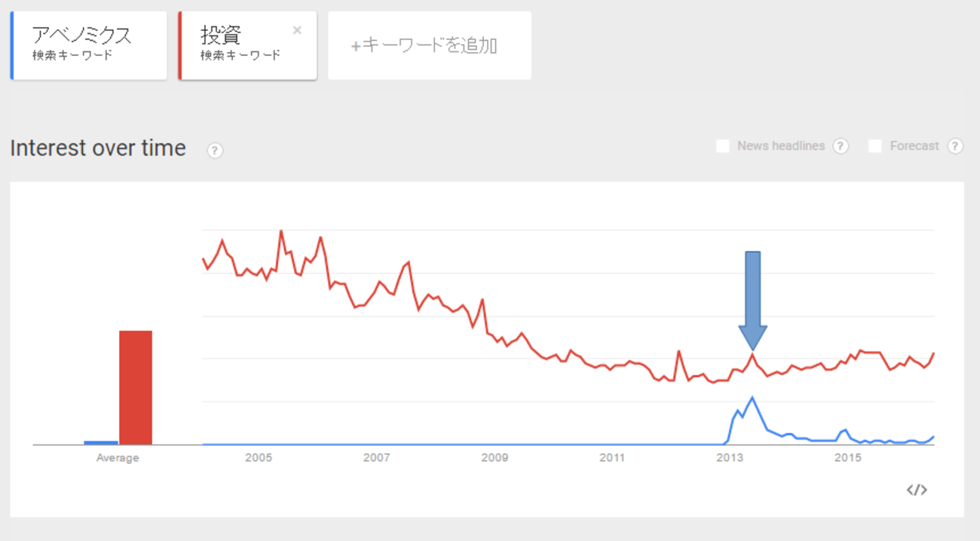Select the アベノミクス search keyword card

tap(89, 45)
